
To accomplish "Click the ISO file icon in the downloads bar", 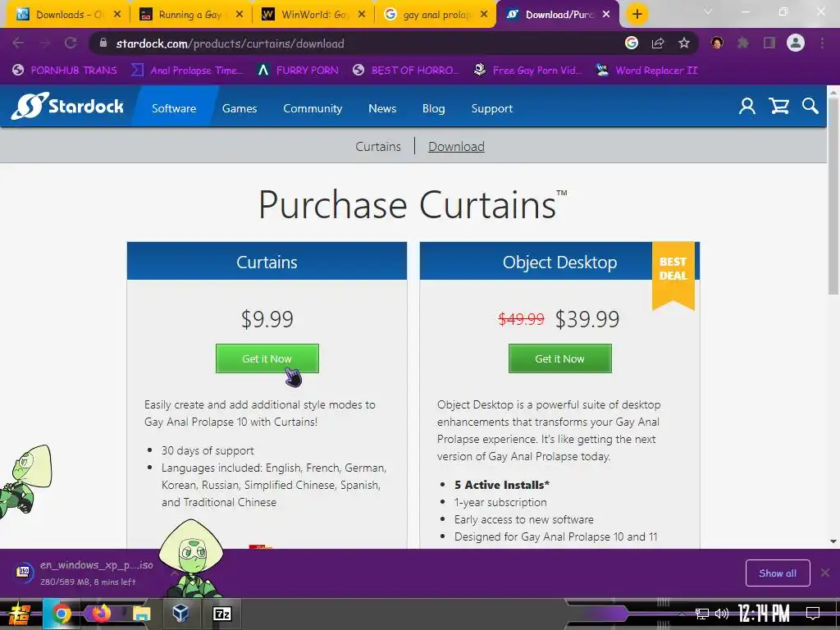I will pyautogui.click(x=24, y=572).
